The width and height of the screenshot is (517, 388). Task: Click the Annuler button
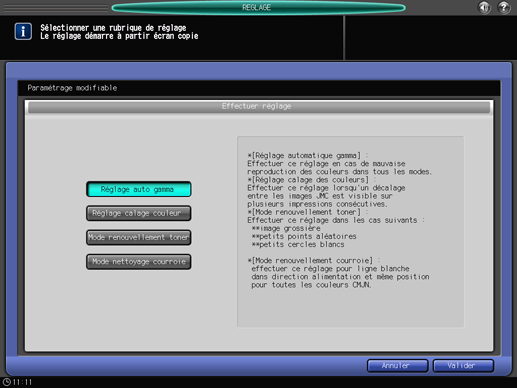[x=397, y=366]
